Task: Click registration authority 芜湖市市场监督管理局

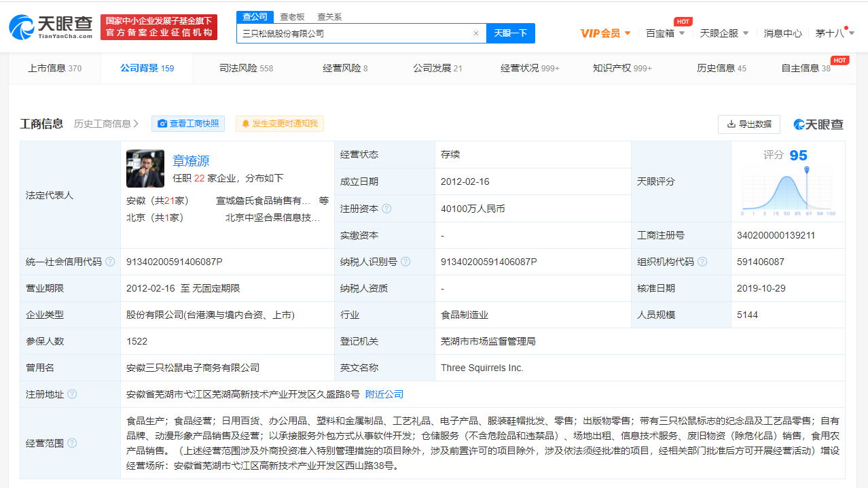Action: [x=488, y=341]
